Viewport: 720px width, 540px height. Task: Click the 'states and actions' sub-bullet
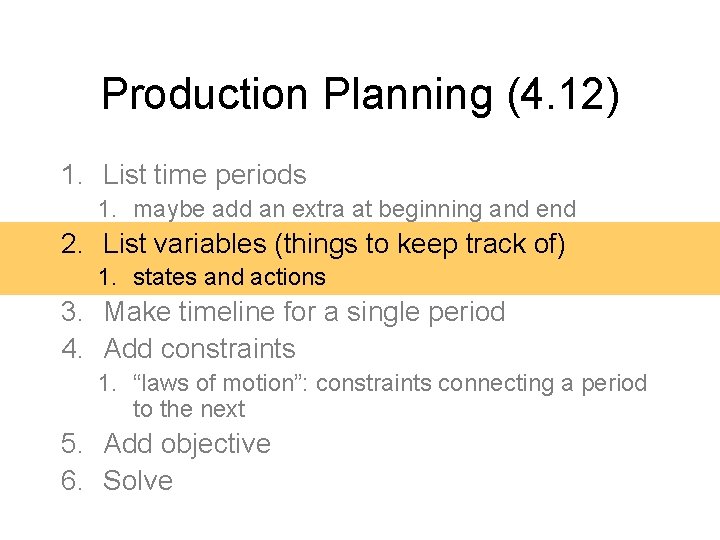coord(229,277)
